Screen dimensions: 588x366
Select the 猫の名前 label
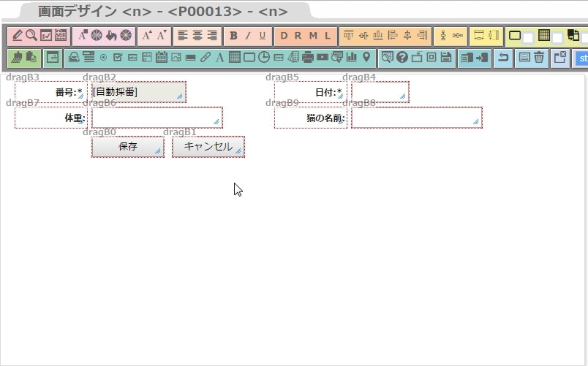click(311, 118)
